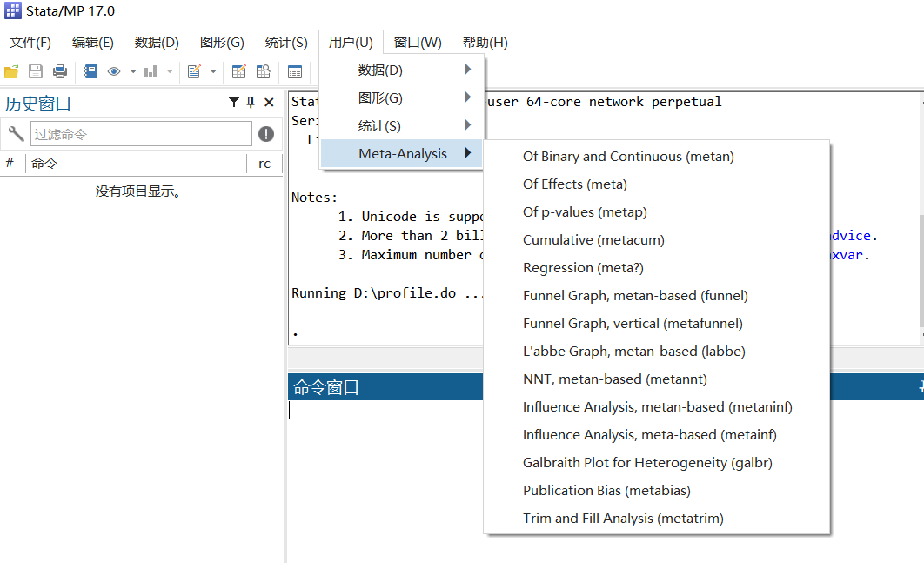Click the Save floppy disk icon
Image resolution: width=924 pixels, height=563 pixels.
click(x=36, y=72)
